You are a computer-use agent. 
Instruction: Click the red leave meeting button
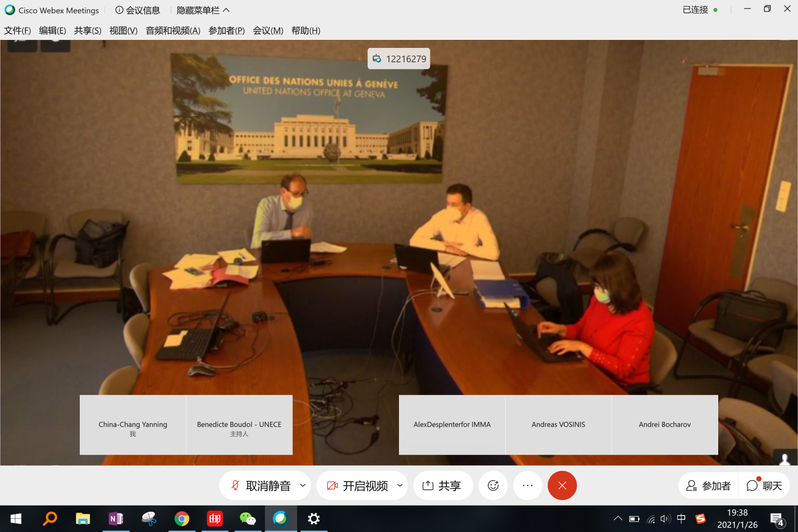[562, 486]
